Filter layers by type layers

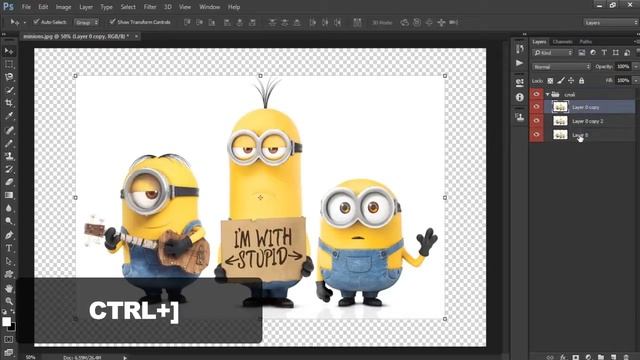point(604,53)
